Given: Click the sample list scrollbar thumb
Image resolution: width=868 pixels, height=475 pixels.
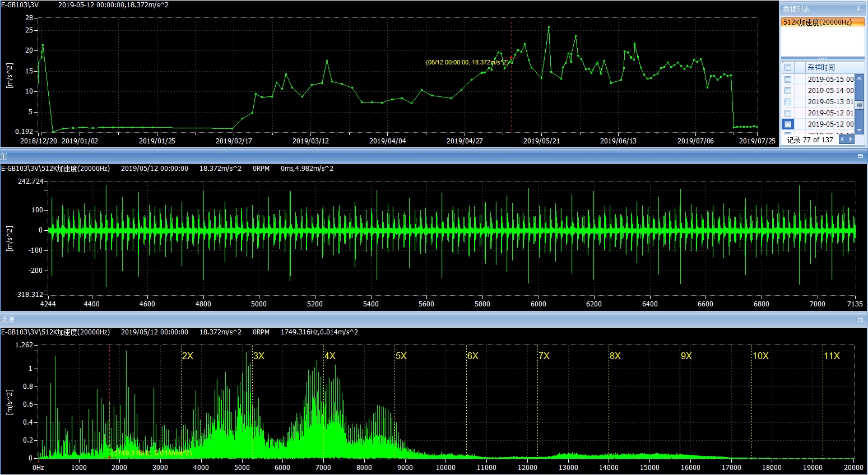Looking at the screenshot, I should 859,105.
